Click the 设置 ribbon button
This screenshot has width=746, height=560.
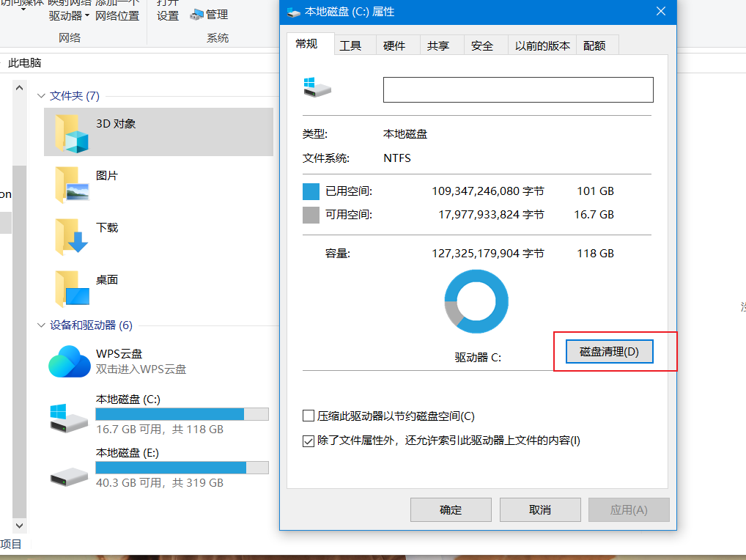(168, 10)
